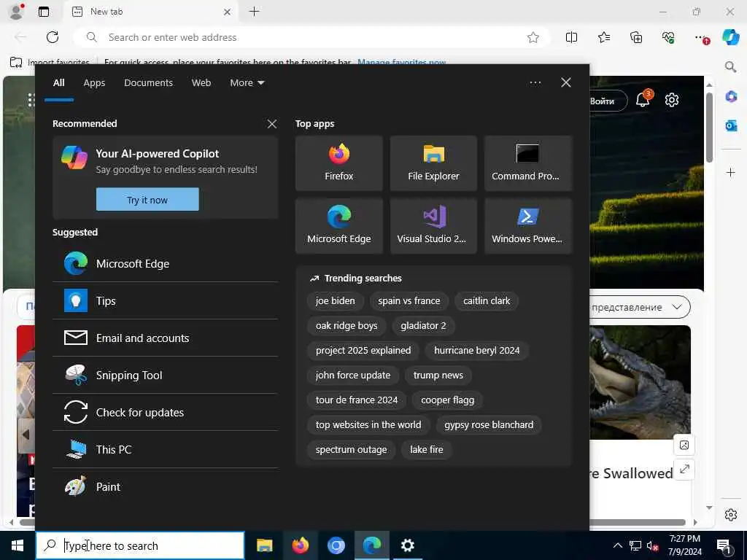The image size is (747, 560).
Task: Open Settings gear on taskbar
Action: pos(407,545)
